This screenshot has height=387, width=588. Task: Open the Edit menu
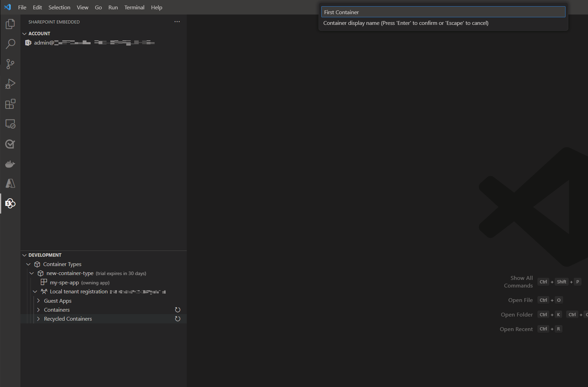(x=37, y=7)
